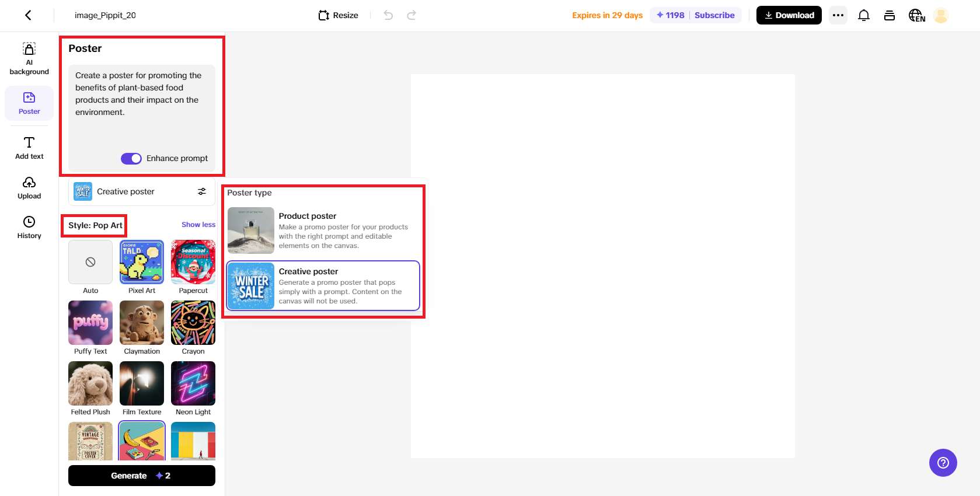Pick the Film Texture style

click(x=142, y=389)
